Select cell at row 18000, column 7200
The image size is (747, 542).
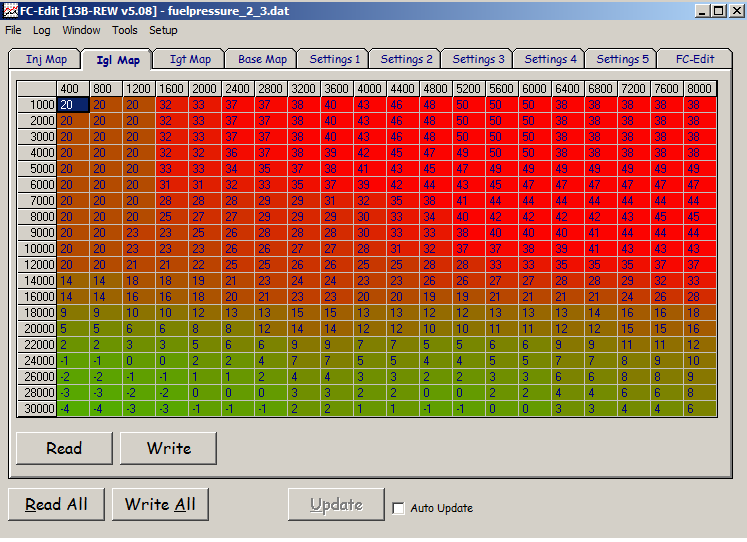(x=634, y=313)
